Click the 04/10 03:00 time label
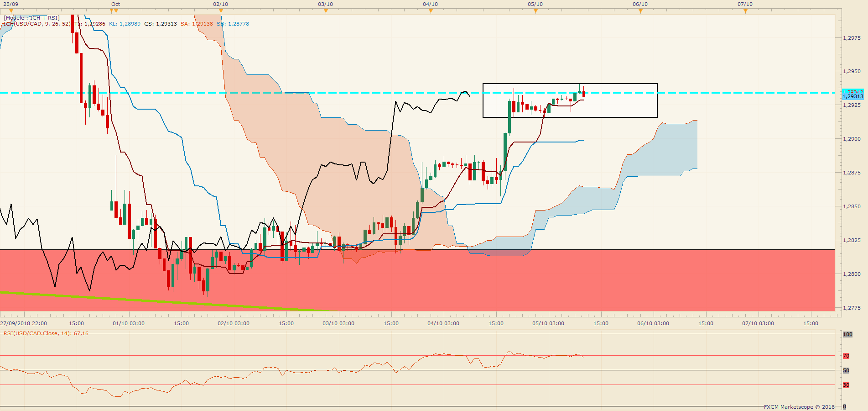Screen dimensions: 868x411 [x=443, y=323]
